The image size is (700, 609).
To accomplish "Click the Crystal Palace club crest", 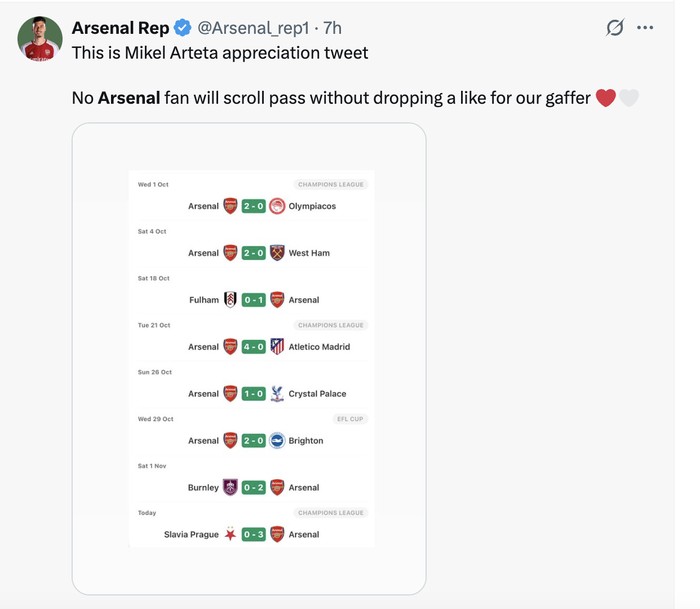I will 277,394.
